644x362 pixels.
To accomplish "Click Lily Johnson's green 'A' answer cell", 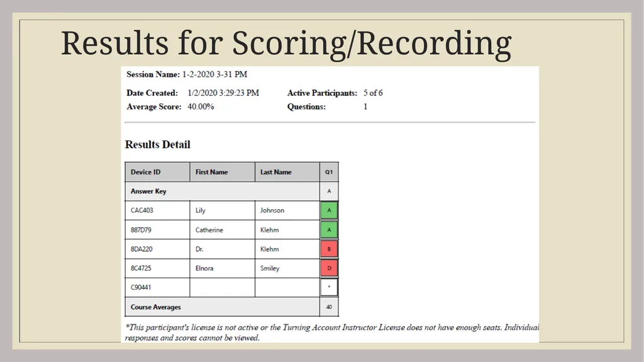I will coord(329,210).
